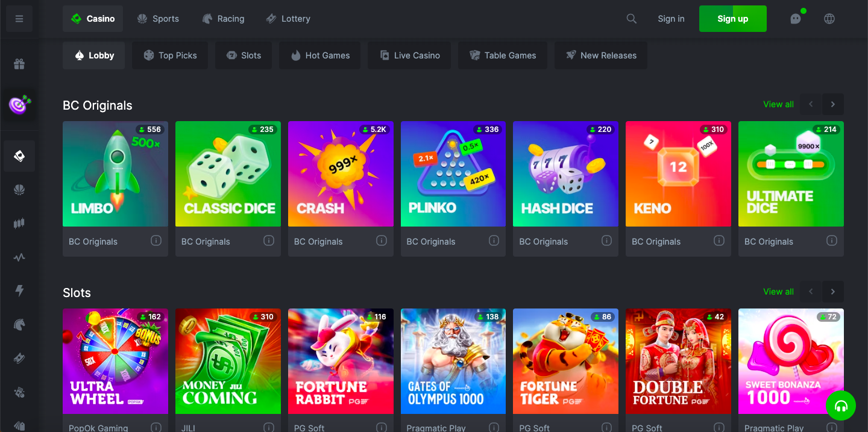Switch to the Sports tab

(158, 19)
